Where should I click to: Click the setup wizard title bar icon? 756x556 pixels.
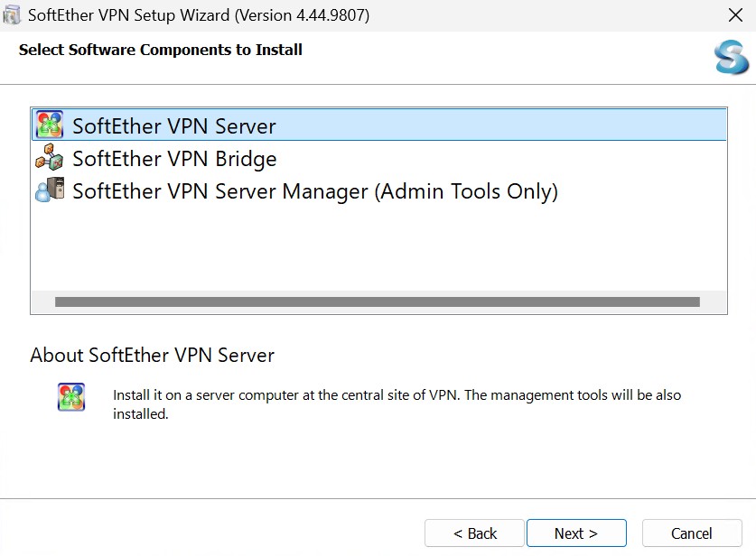pos(13,15)
